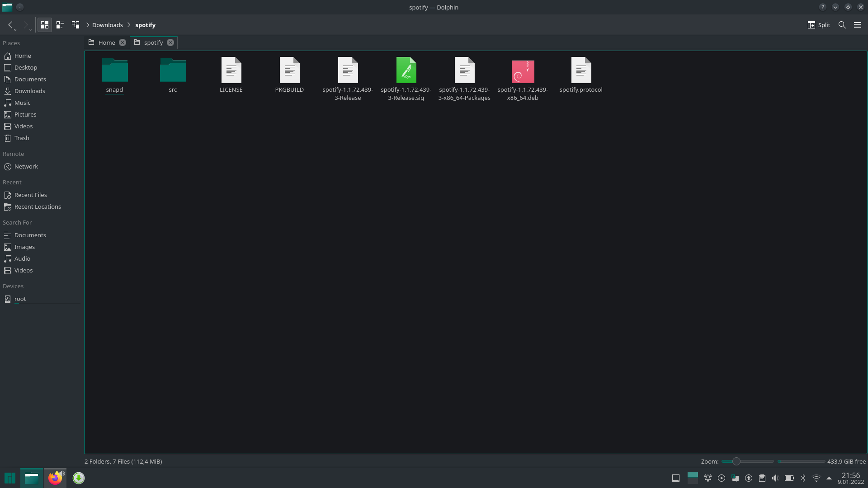Screen dimensions: 868x488
Task: Enable Split view
Action: pos(819,25)
